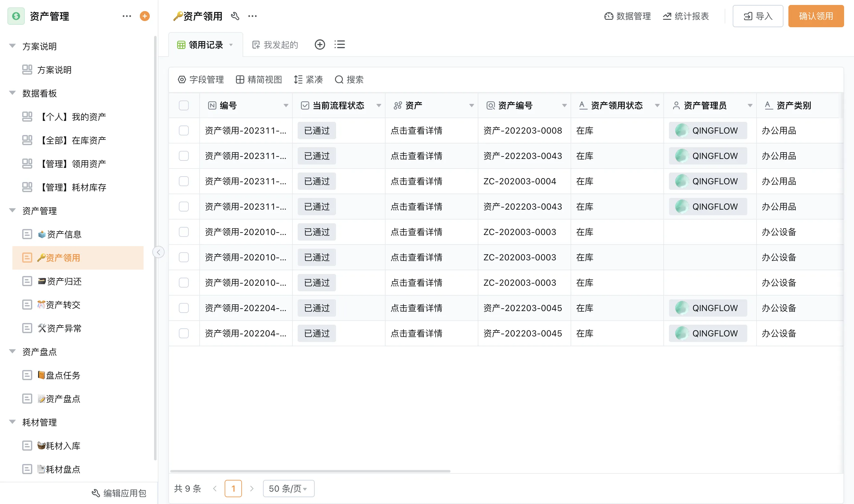Image resolution: width=854 pixels, height=504 pixels.
Task: Check the row with 资产-202203-0008
Action: tap(184, 130)
